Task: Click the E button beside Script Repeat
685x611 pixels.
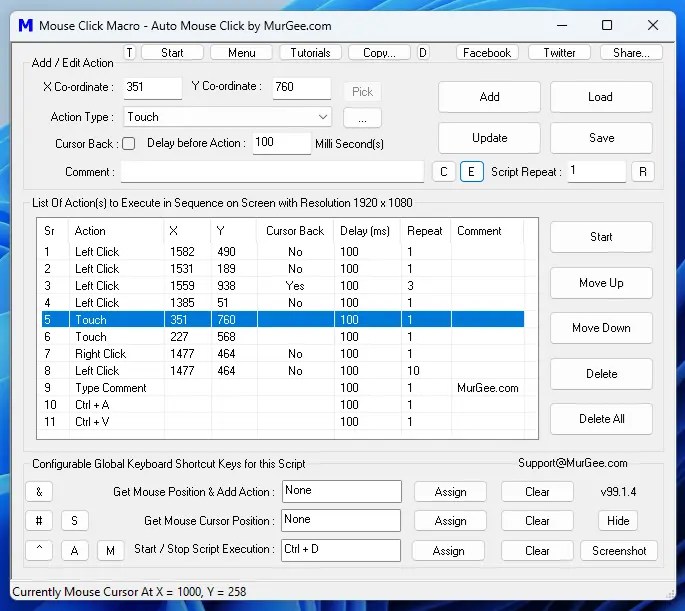Action: tap(471, 172)
